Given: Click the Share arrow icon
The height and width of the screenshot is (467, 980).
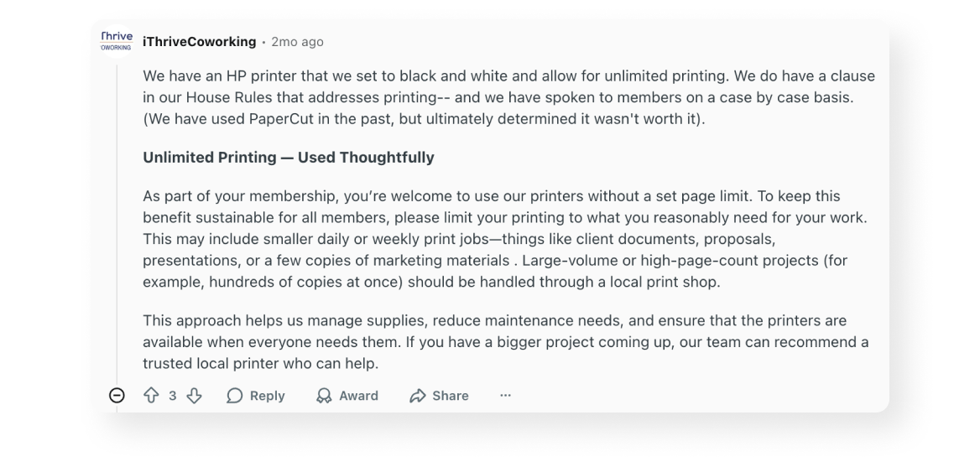Looking at the screenshot, I should [x=417, y=396].
